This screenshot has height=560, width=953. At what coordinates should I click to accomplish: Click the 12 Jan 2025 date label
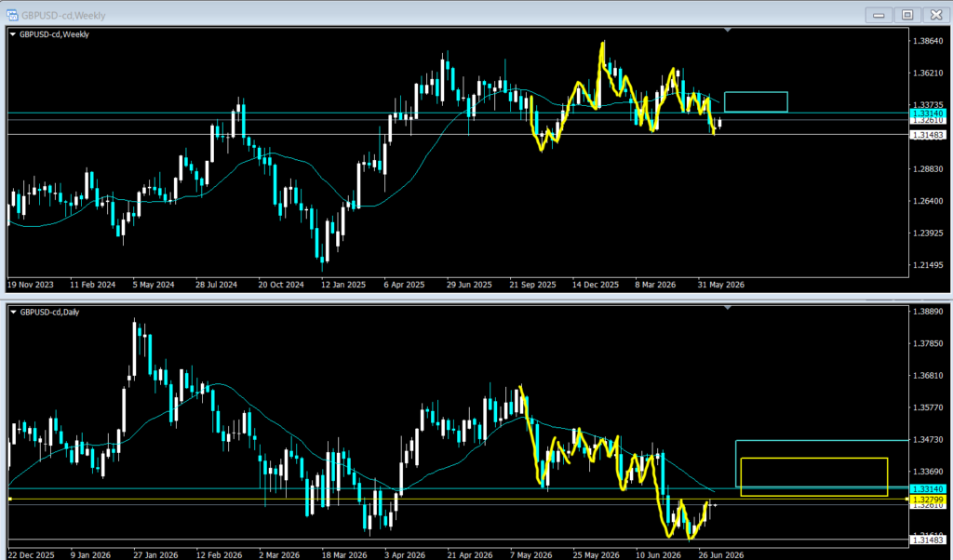pos(343,285)
